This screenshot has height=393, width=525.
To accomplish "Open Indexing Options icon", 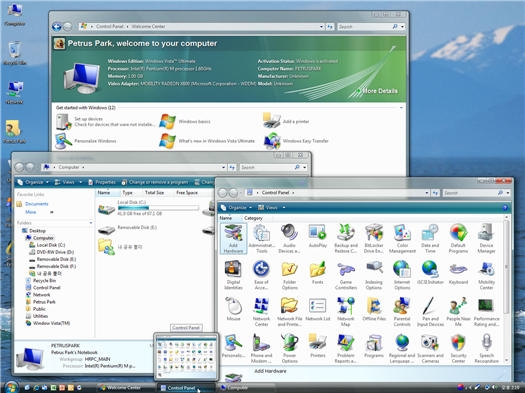I will [x=374, y=275].
